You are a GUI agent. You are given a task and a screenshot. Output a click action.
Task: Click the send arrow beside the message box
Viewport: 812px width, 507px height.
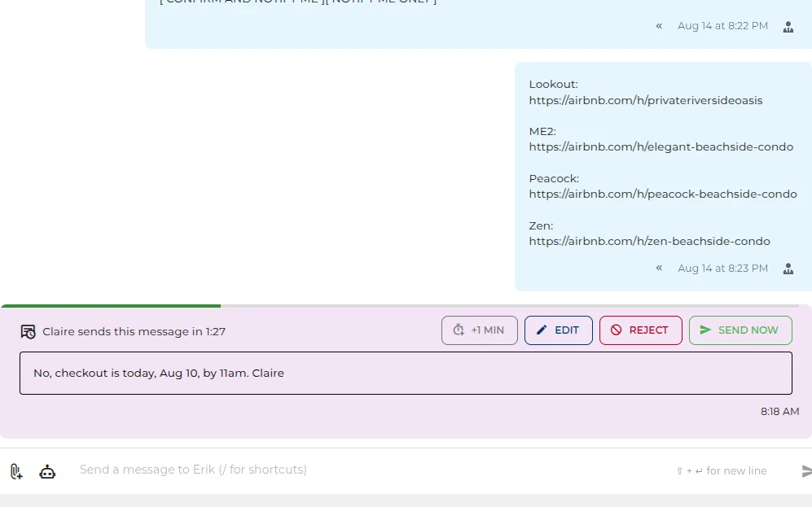806,470
